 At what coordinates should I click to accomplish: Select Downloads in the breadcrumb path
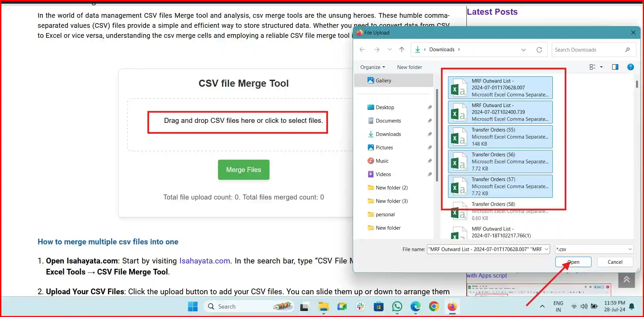(x=441, y=49)
